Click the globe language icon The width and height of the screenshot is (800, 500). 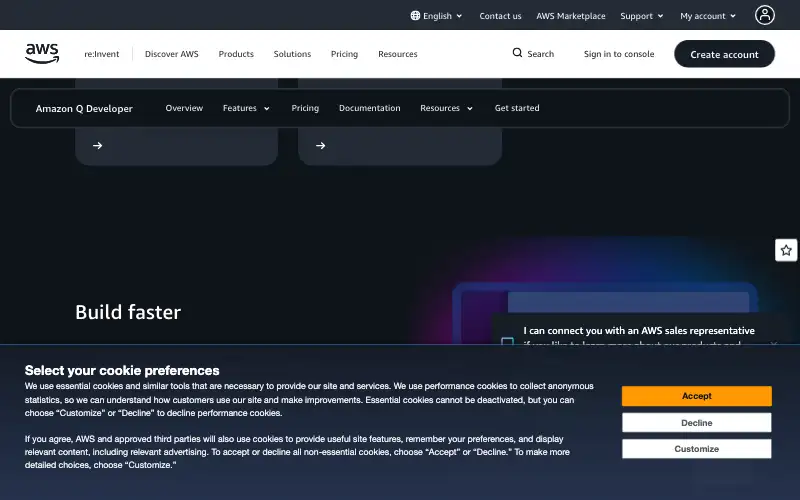point(415,16)
